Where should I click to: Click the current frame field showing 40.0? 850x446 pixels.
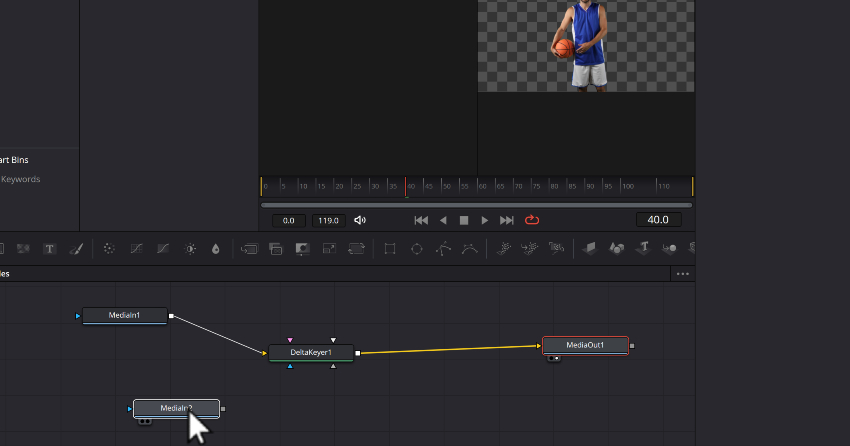[658, 220]
